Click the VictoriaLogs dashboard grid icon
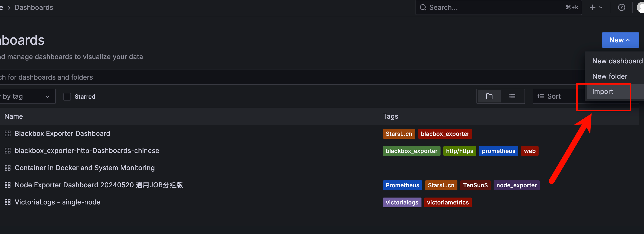 8,202
